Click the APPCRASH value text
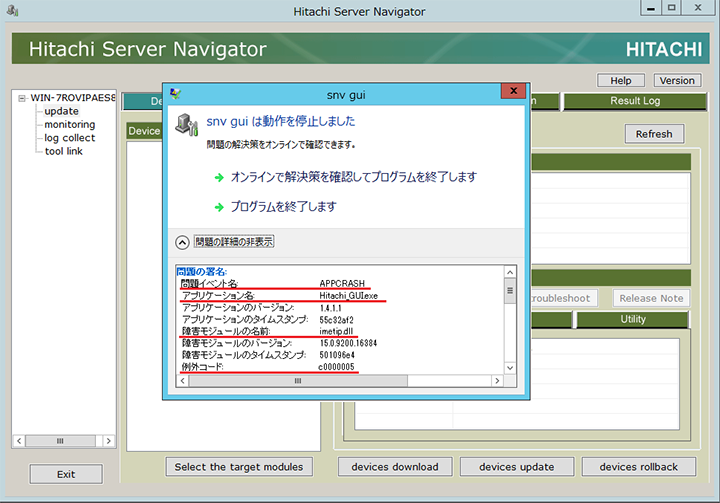This screenshot has height=503, width=720. coord(342,283)
